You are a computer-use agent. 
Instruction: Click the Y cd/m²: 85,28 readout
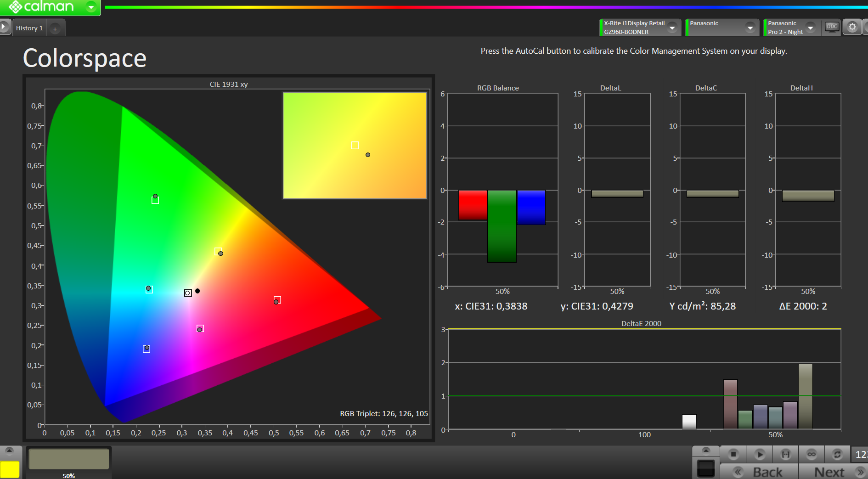[x=702, y=306]
